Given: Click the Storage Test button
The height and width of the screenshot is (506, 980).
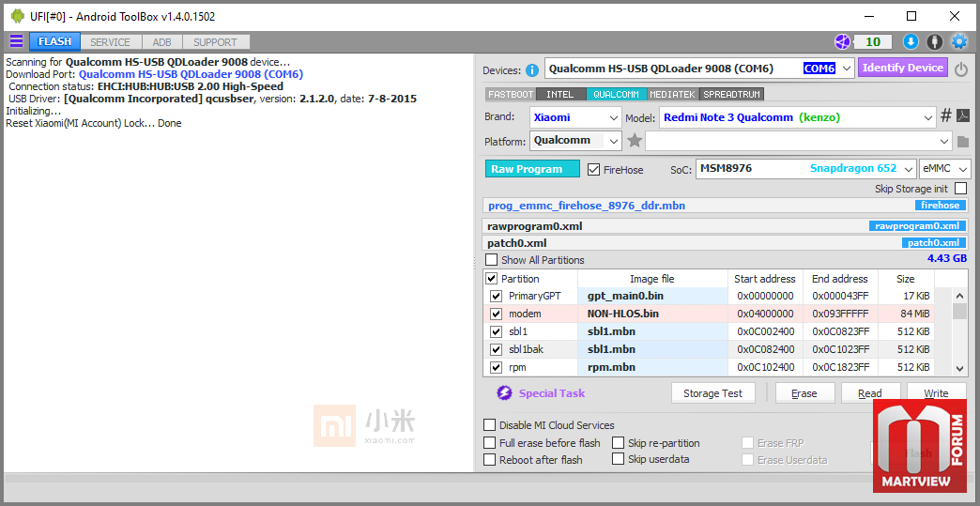Looking at the screenshot, I should point(712,393).
